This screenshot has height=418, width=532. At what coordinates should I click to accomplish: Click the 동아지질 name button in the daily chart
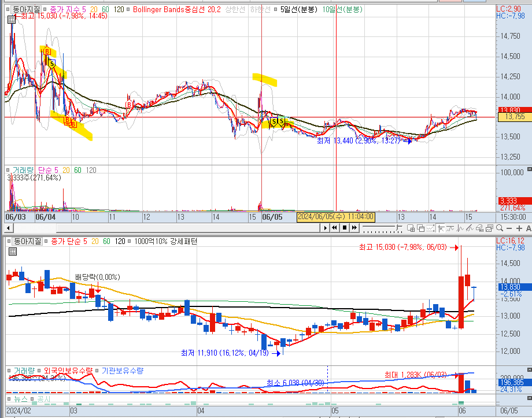point(27,241)
